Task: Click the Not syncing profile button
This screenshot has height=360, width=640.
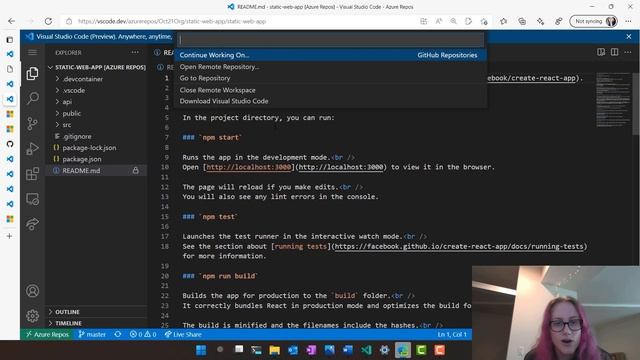Action: (593, 21)
